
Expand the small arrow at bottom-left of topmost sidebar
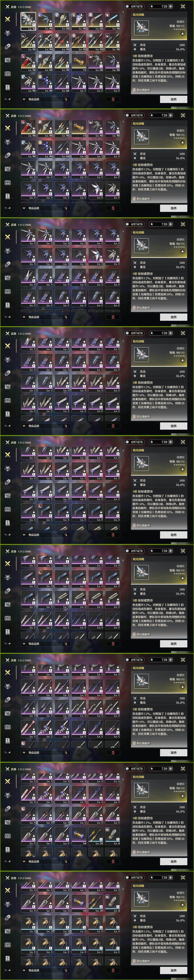tap(7, 99)
